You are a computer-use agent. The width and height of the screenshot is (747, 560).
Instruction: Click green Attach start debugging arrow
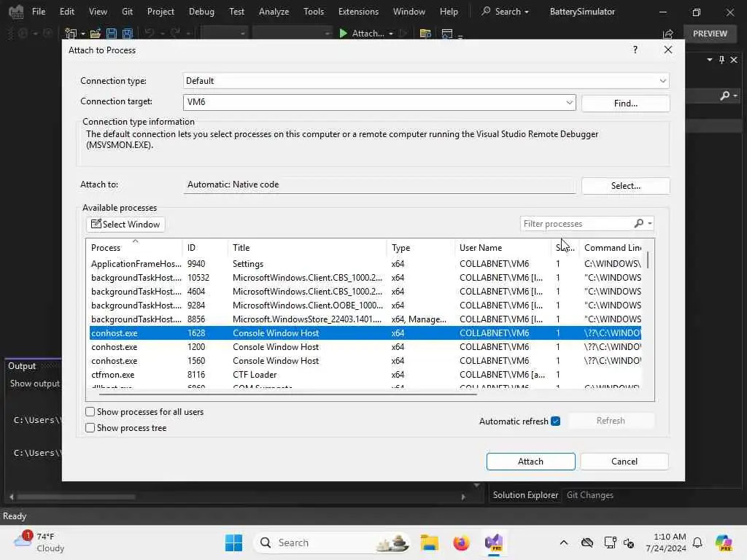point(343,34)
